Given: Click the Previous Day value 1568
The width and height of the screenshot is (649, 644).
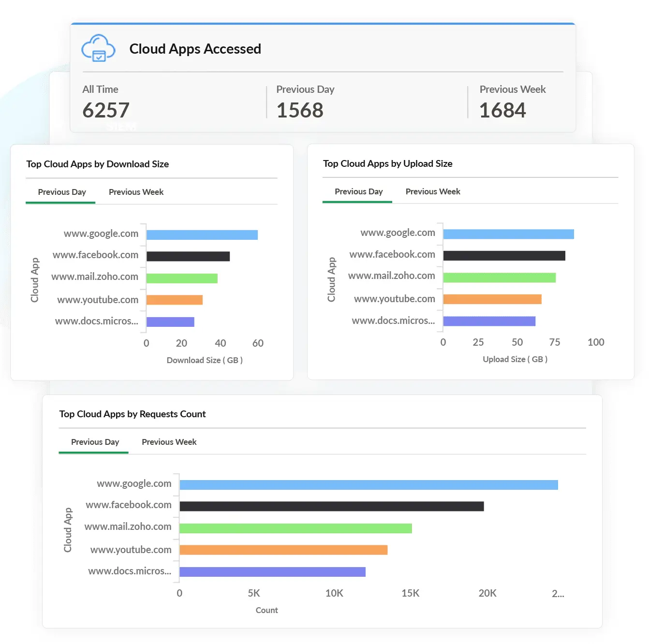Looking at the screenshot, I should tap(300, 110).
